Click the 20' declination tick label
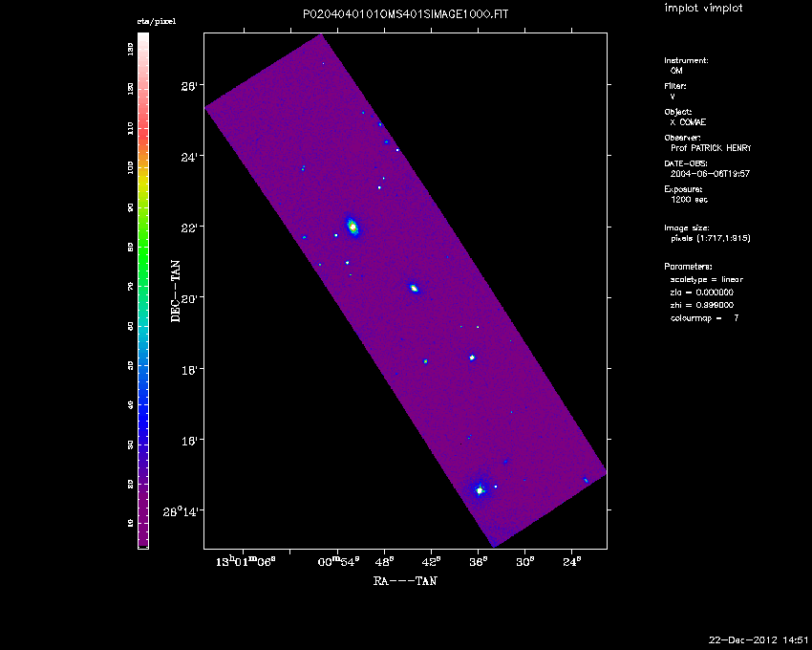The height and width of the screenshot is (650, 812). (x=189, y=298)
